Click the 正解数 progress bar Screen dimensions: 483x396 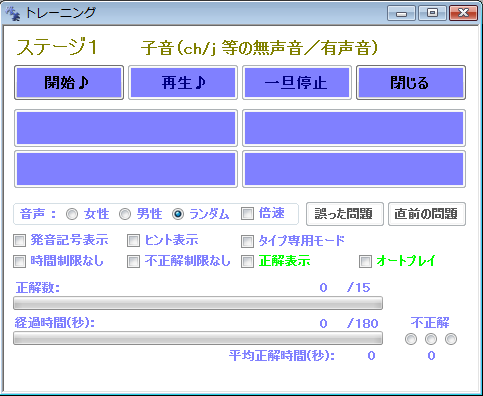point(198,303)
